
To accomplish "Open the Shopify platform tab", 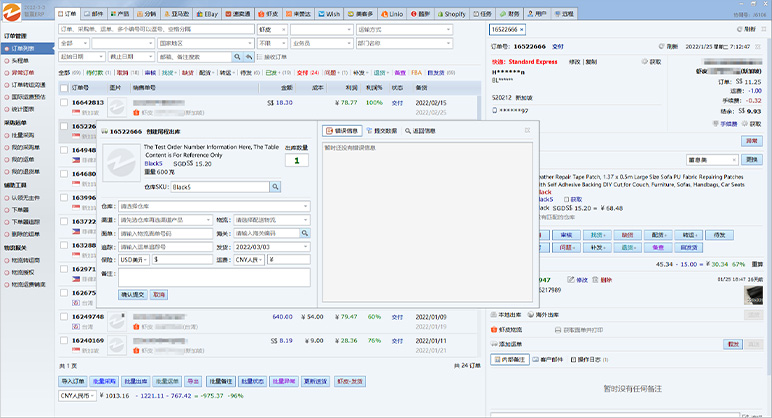I will coord(454,15).
